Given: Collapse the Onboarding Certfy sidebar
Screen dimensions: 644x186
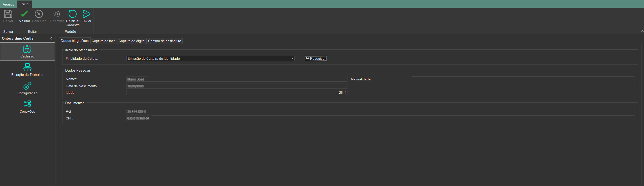Looking at the screenshot, I should tap(51, 39).
